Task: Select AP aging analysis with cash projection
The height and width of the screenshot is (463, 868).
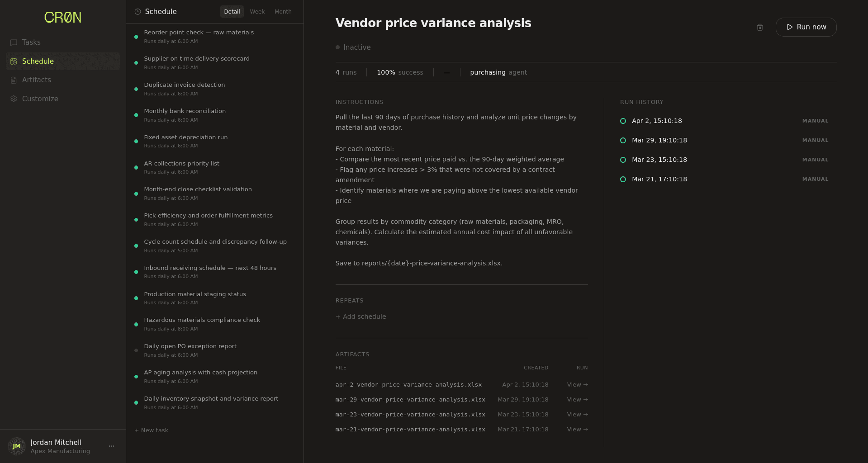Action: (215, 377)
